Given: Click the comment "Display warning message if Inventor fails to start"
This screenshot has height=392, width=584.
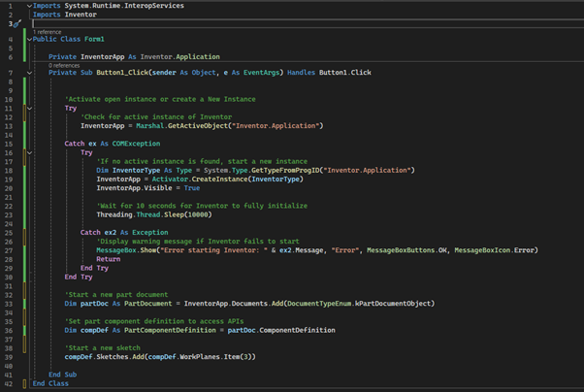Looking at the screenshot, I should [x=198, y=242].
